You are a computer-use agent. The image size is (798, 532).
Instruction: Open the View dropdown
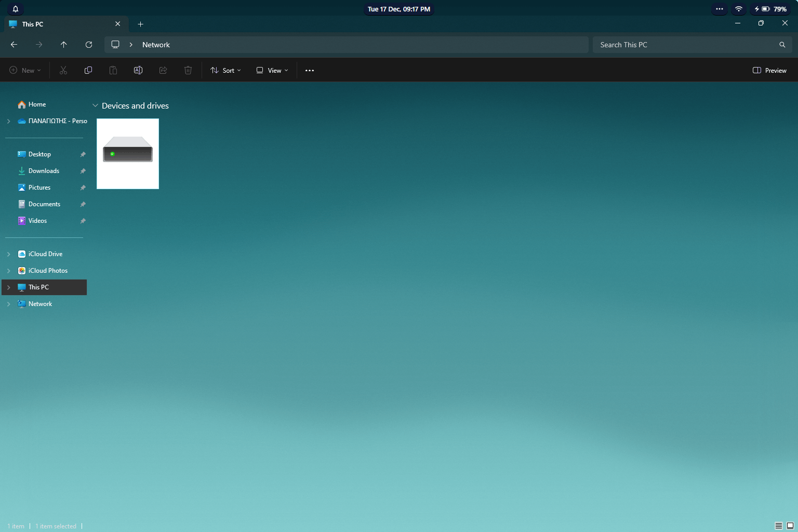click(x=272, y=70)
